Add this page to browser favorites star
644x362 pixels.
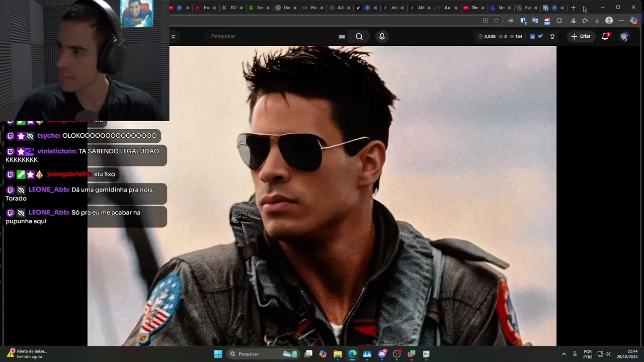point(497,21)
